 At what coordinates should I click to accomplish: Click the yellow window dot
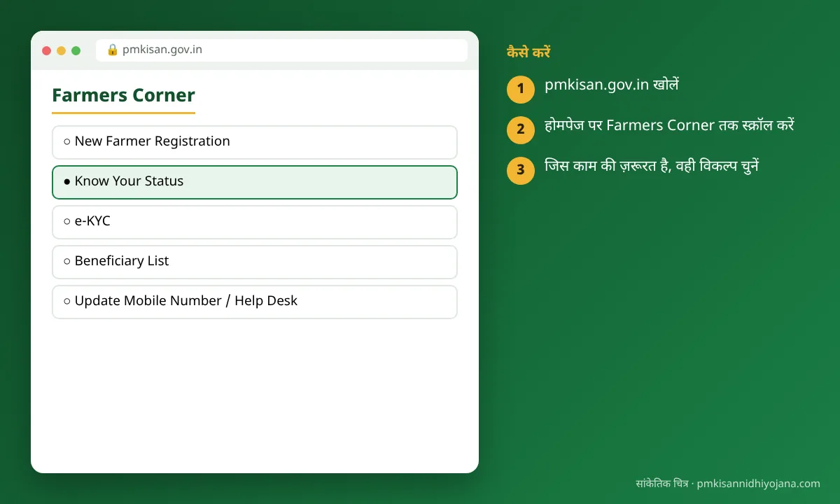[x=62, y=50]
